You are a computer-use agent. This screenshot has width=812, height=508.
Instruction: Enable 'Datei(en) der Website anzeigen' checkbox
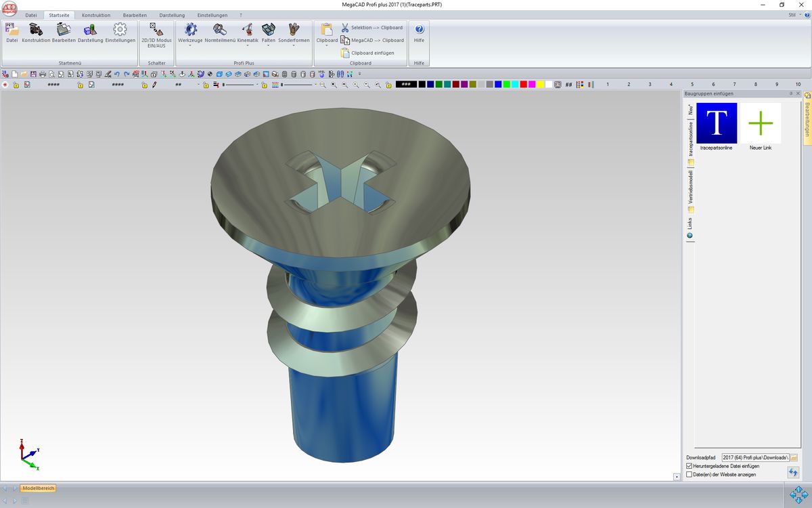pyautogui.click(x=690, y=475)
